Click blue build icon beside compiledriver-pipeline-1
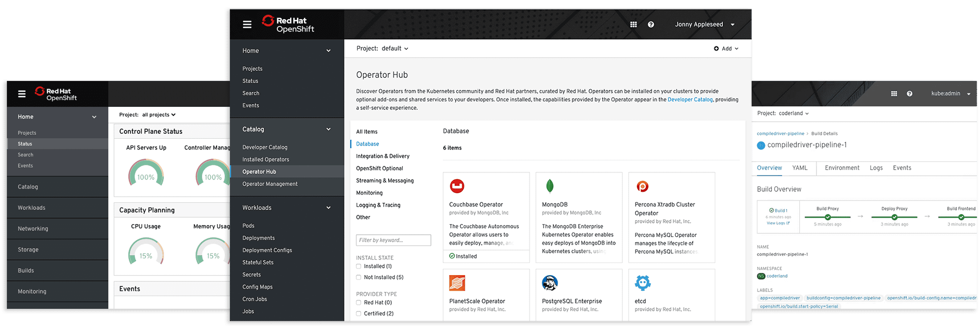 (761, 145)
